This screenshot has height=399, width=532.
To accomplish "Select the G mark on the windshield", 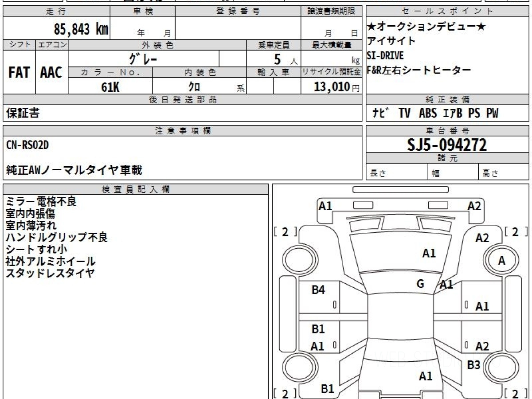I will pyautogui.click(x=420, y=284).
